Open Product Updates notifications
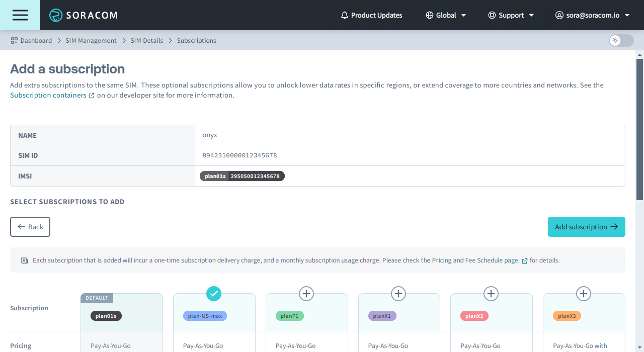 coord(371,15)
